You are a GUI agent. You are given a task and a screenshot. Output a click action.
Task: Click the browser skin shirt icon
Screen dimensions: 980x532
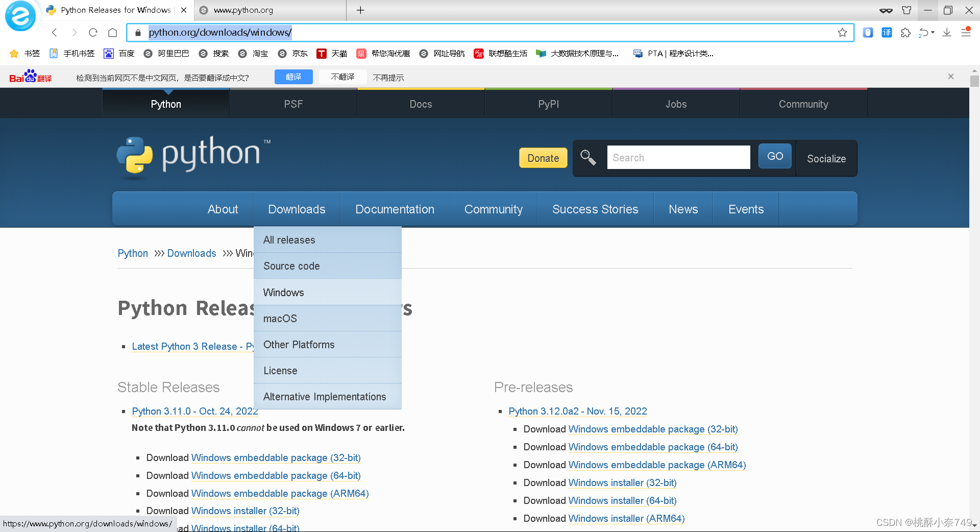pyautogui.click(x=906, y=10)
